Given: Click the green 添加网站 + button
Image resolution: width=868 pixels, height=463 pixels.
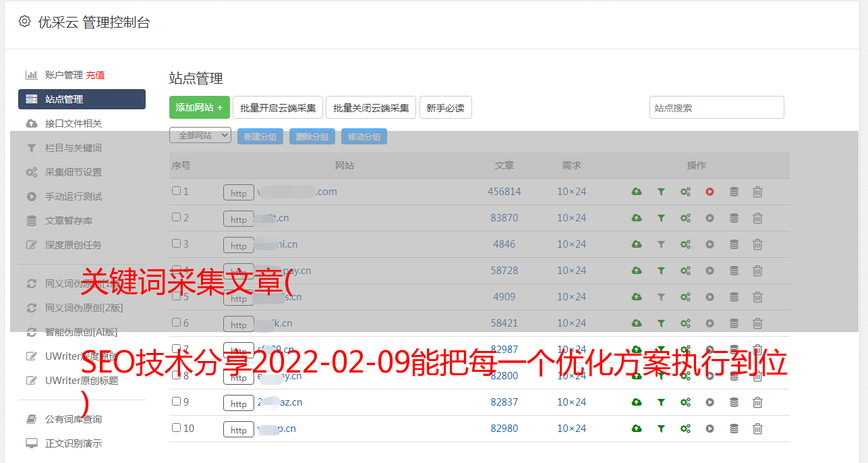Looking at the screenshot, I should click(x=200, y=107).
